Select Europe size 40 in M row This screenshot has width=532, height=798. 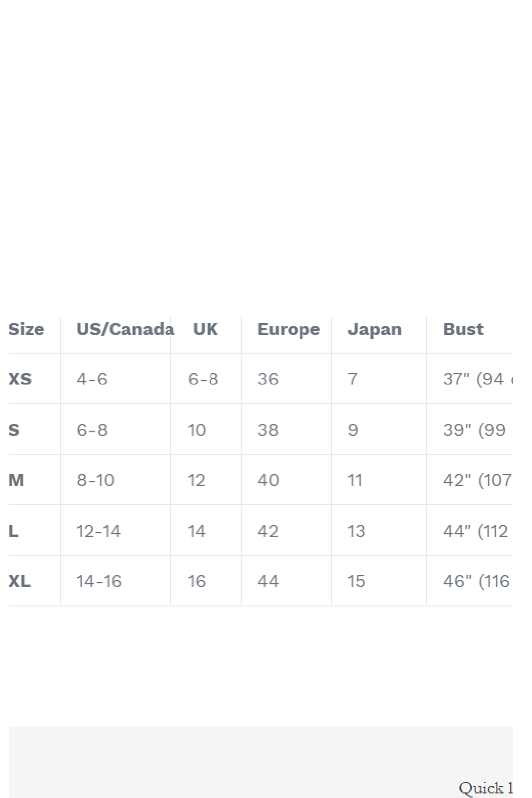tap(268, 480)
